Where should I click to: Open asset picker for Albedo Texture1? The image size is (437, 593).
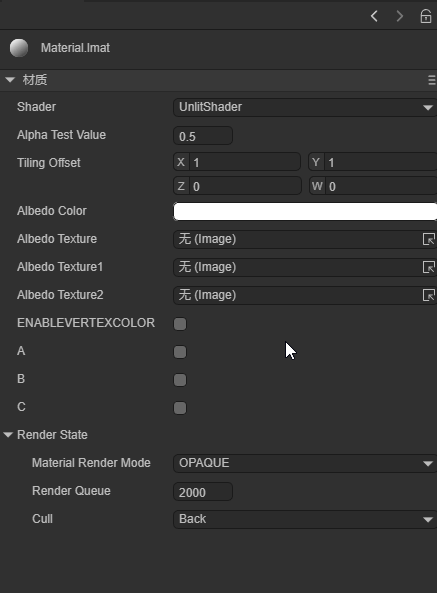coord(429,267)
